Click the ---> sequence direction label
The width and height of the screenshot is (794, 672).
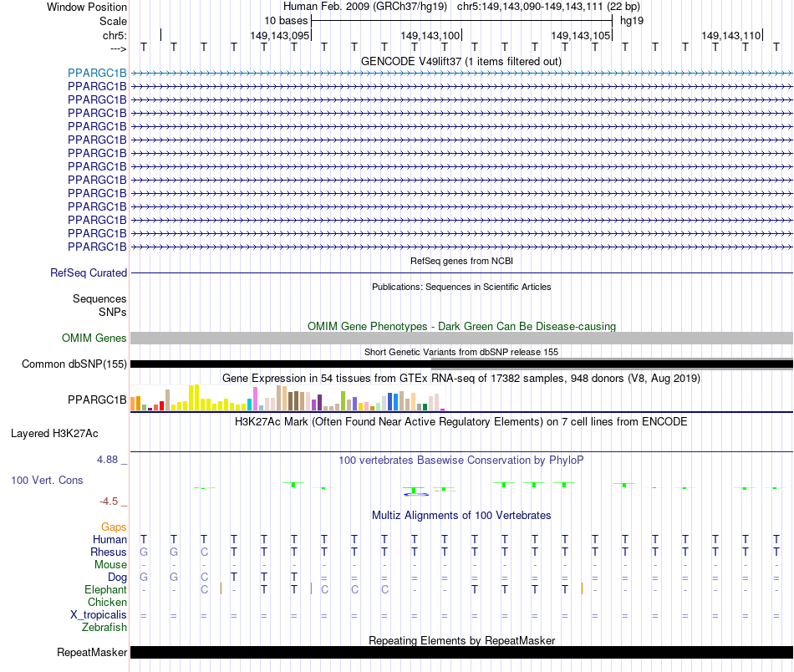tap(119, 48)
